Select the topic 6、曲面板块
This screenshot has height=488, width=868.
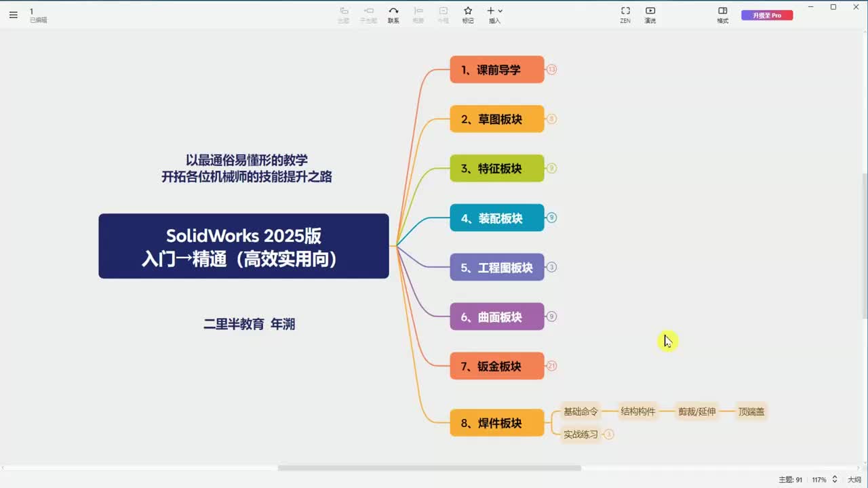(497, 317)
